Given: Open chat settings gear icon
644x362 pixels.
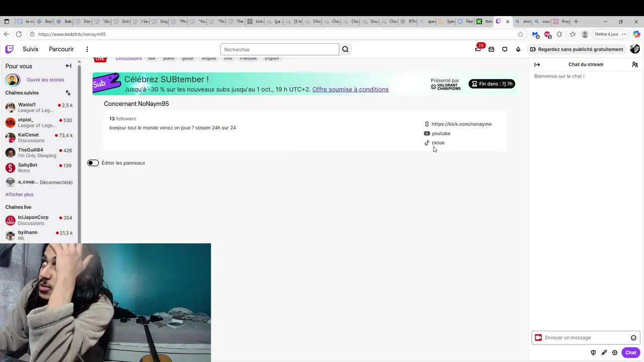Looking at the screenshot, I should tap(615, 352).
